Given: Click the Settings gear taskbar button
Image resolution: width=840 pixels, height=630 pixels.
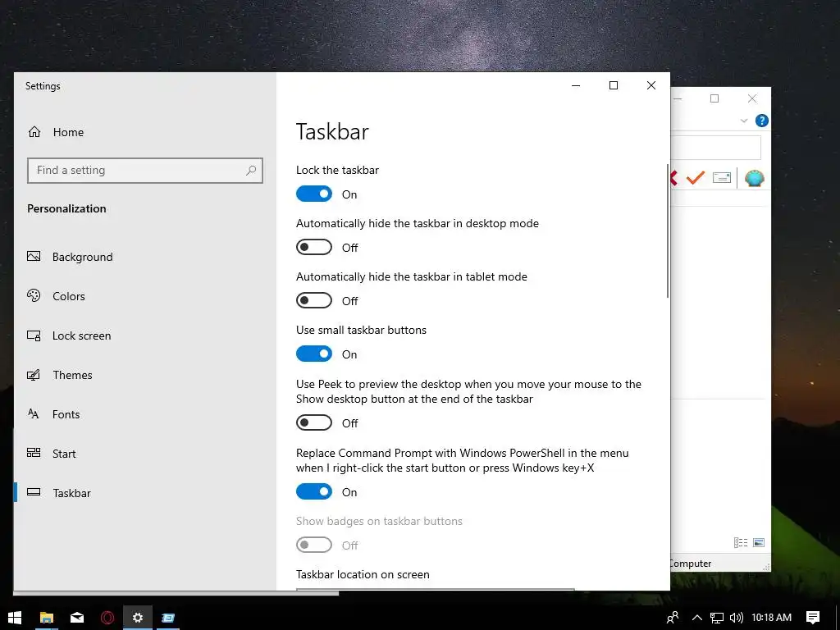Looking at the screenshot, I should coord(138,618).
